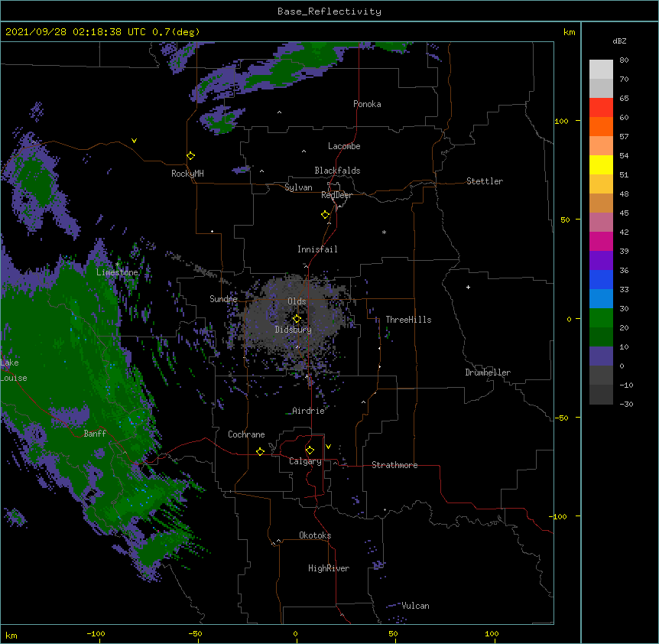Click the Drumheller town label
Image resolution: width=659 pixels, height=644 pixels.
[x=488, y=372]
